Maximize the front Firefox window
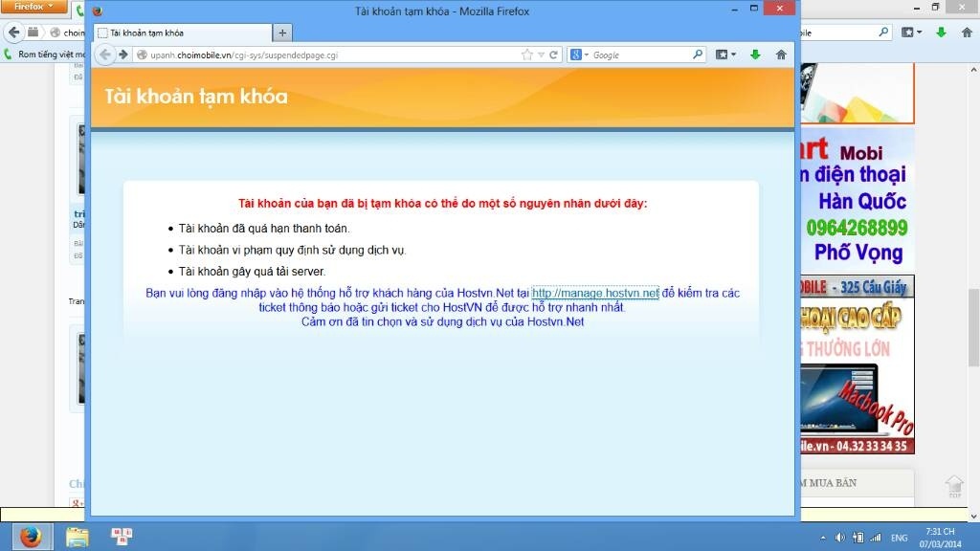 (754, 9)
